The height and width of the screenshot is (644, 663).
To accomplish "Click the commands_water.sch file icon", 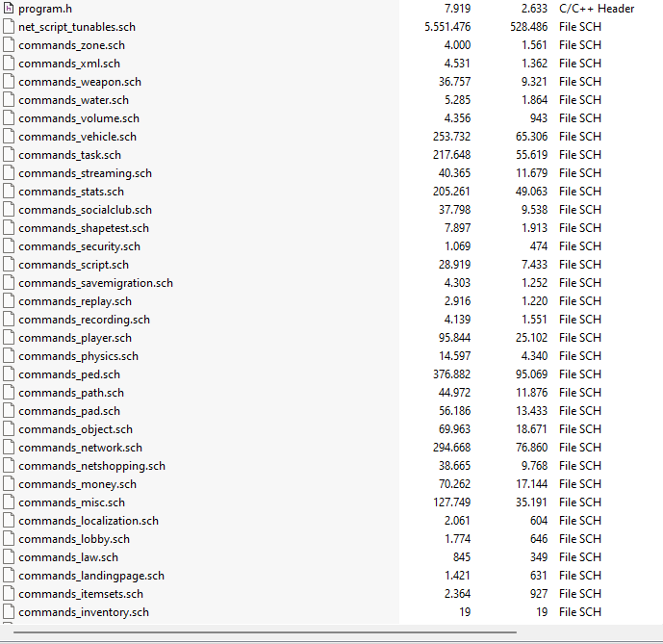I will [9, 100].
